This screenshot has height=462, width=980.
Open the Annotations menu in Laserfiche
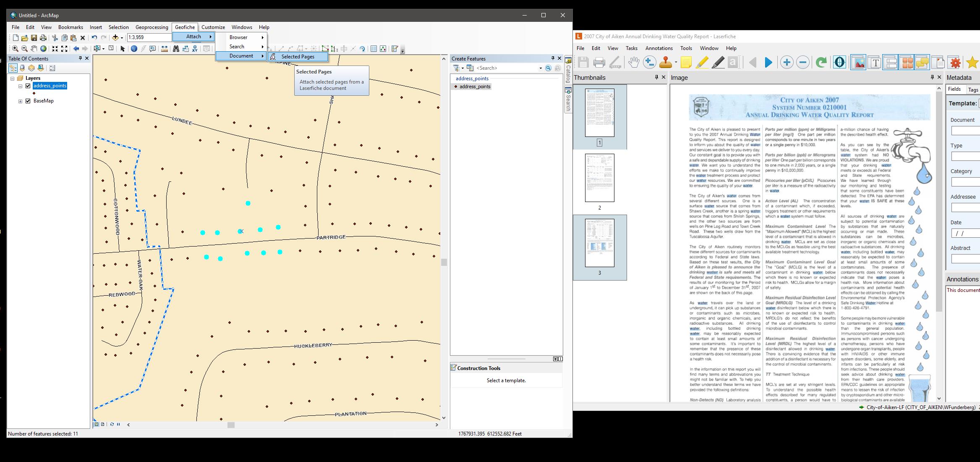(x=659, y=48)
